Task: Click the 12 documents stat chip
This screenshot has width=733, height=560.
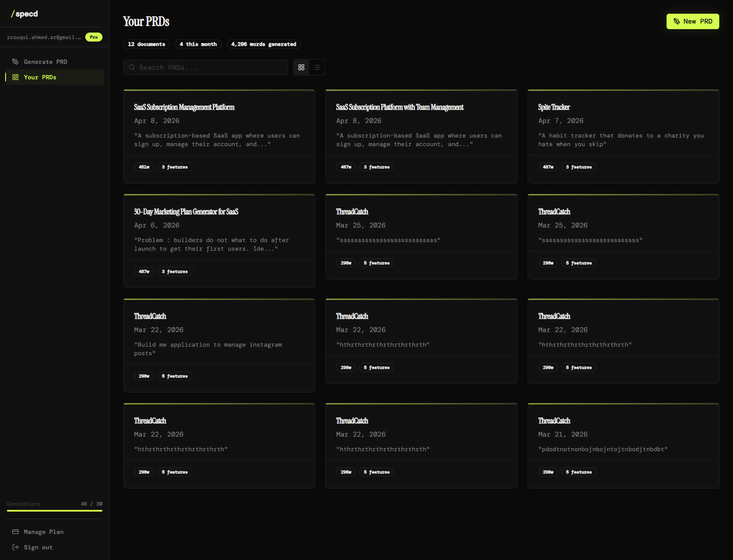Action: coord(147,44)
